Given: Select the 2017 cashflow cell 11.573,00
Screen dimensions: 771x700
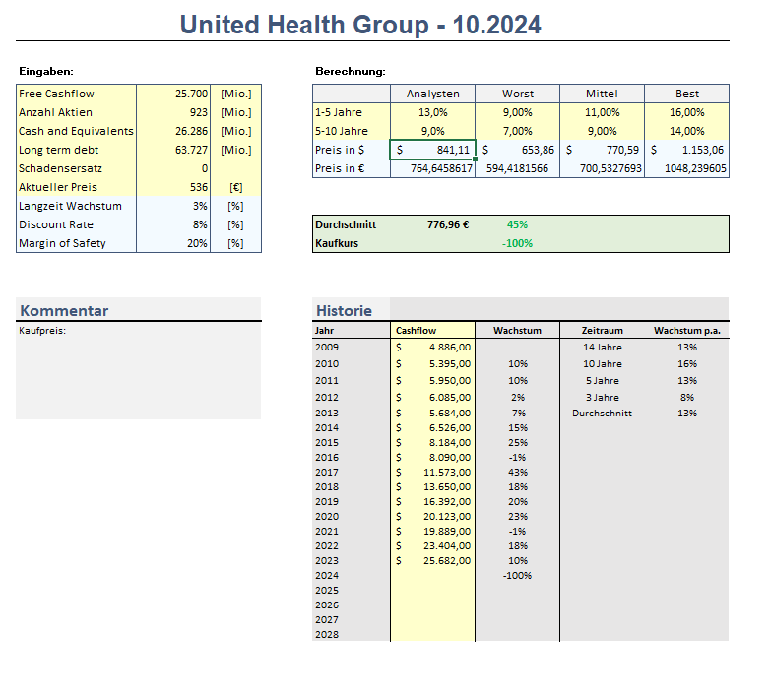Looking at the screenshot, I should (433, 473).
